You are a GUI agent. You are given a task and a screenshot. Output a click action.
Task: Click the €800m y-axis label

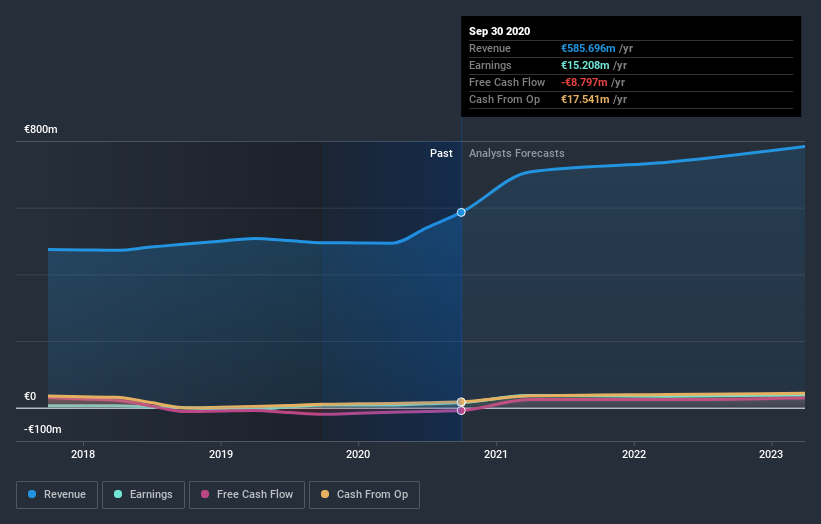point(41,129)
